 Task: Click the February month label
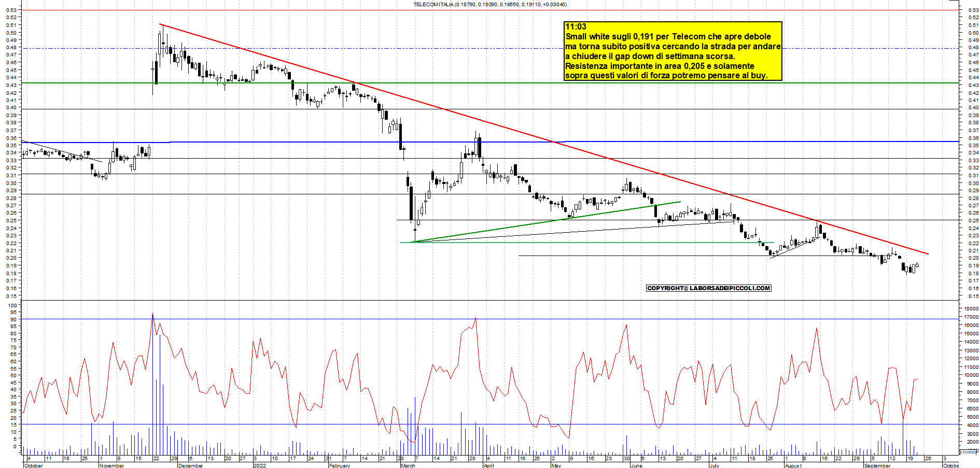pos(340,465)
